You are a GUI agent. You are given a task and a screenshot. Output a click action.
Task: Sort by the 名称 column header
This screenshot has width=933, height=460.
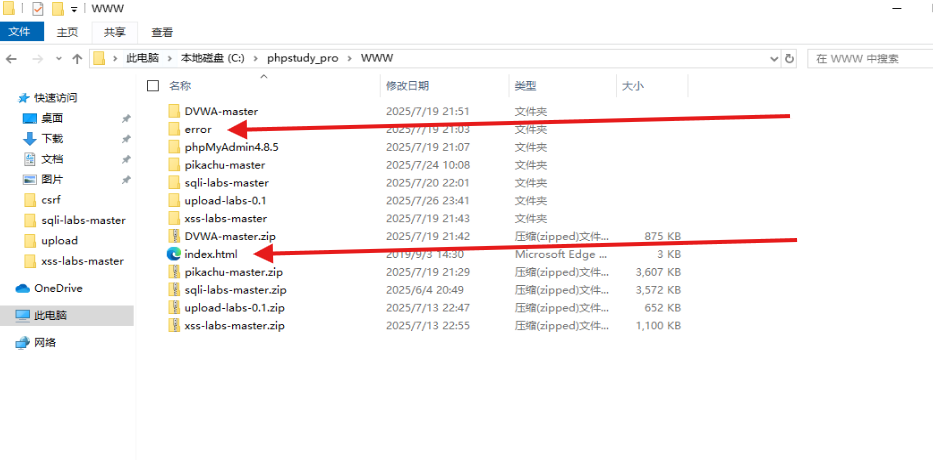[180, 86]
